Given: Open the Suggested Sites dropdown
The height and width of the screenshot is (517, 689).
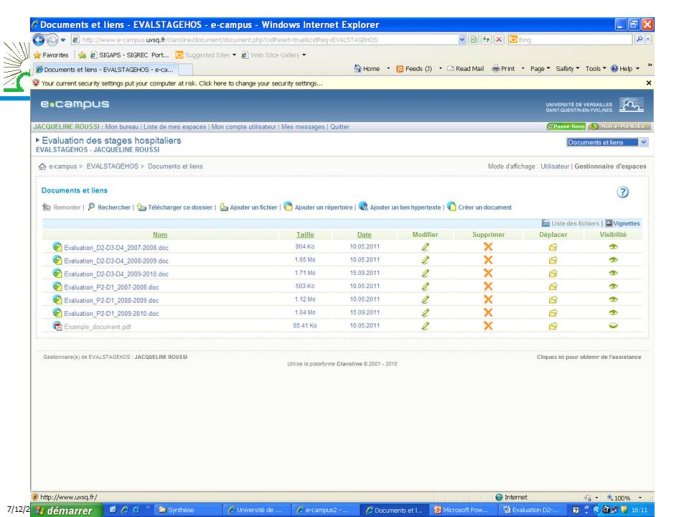Looking at the screenshot, I should [234, 55].
